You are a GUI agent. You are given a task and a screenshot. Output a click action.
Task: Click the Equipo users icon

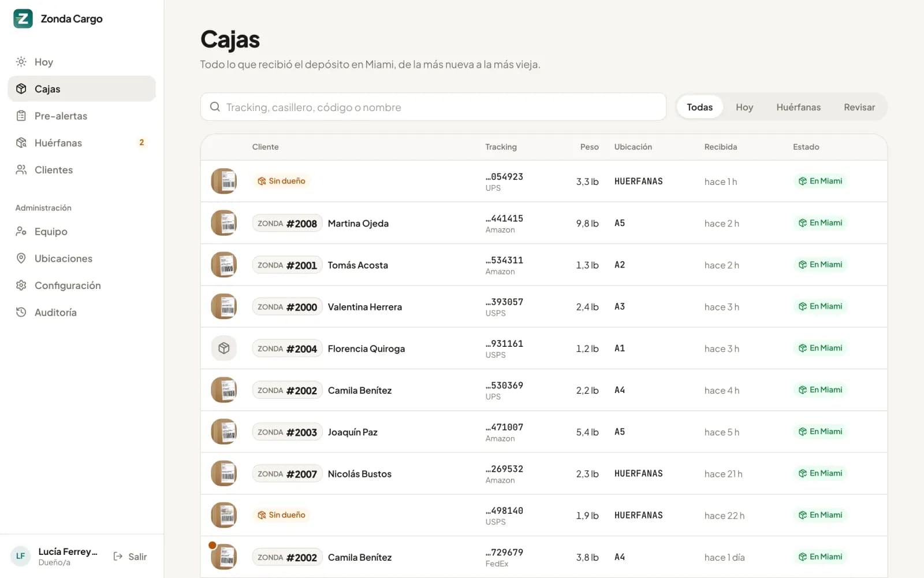click(21, 231)
